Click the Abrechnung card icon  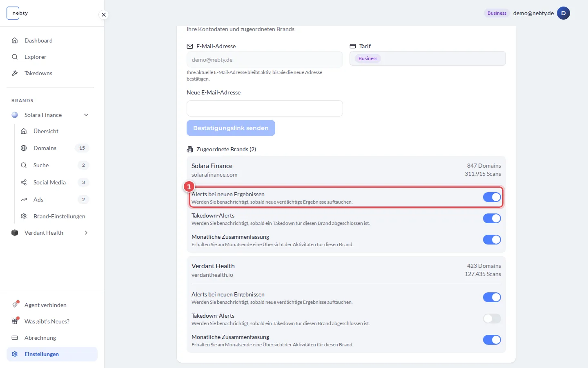15,338
